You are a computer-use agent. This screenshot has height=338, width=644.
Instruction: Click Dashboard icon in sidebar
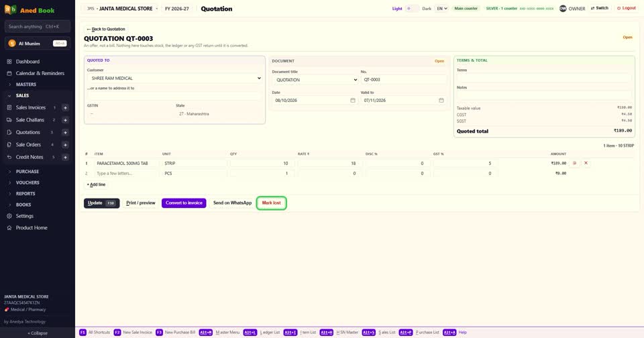coord(9,62)
